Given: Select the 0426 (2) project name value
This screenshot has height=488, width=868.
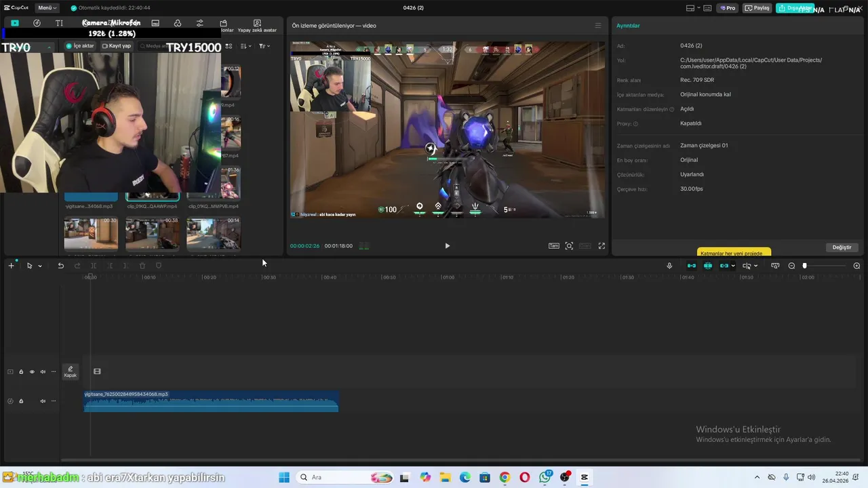Looking at the screenshot, I should coord(691,45).
